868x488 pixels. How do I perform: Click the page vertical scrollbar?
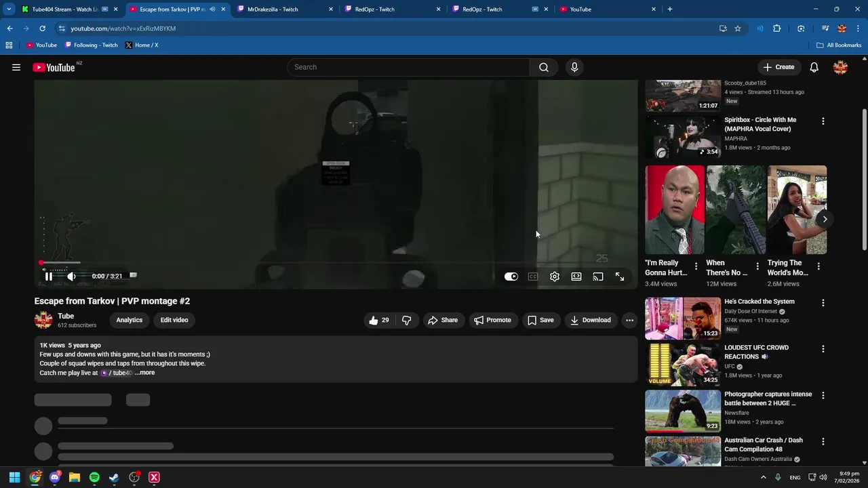pos(864,179)
